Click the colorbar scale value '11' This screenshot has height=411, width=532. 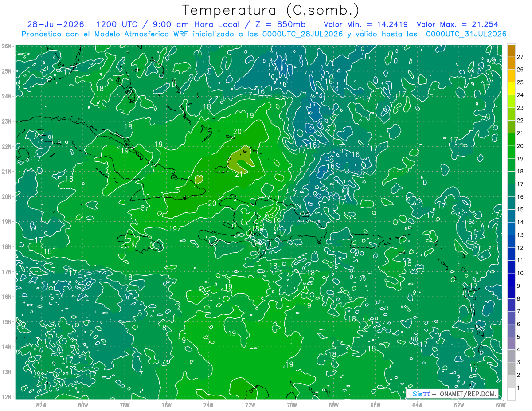pos(520,261)
